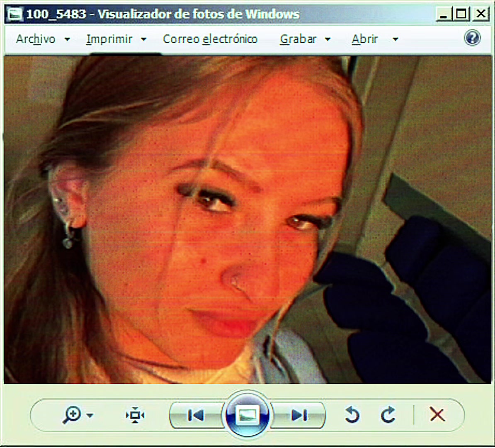This screenshot has width=495, height=448.
Task: Minimize the photo viewer window
Action: pyautogui.click(x=443, y=14)
